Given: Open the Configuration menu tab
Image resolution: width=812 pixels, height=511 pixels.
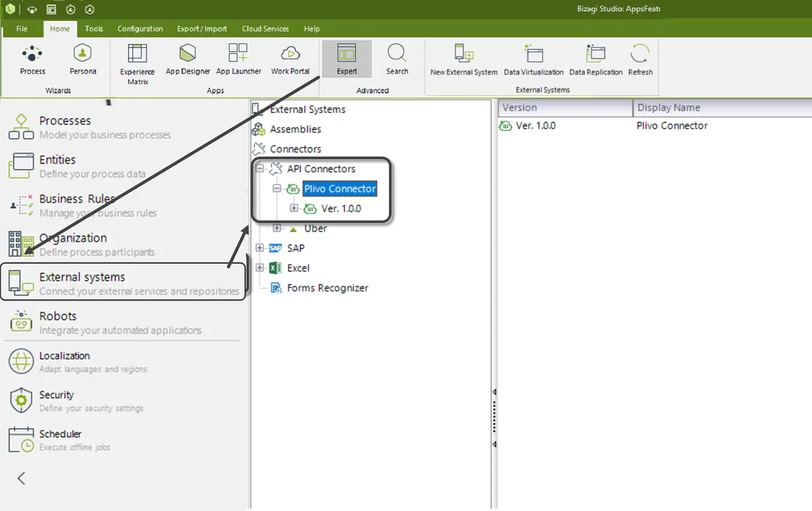Looking at the screenshot, I should tap(140, 29).
